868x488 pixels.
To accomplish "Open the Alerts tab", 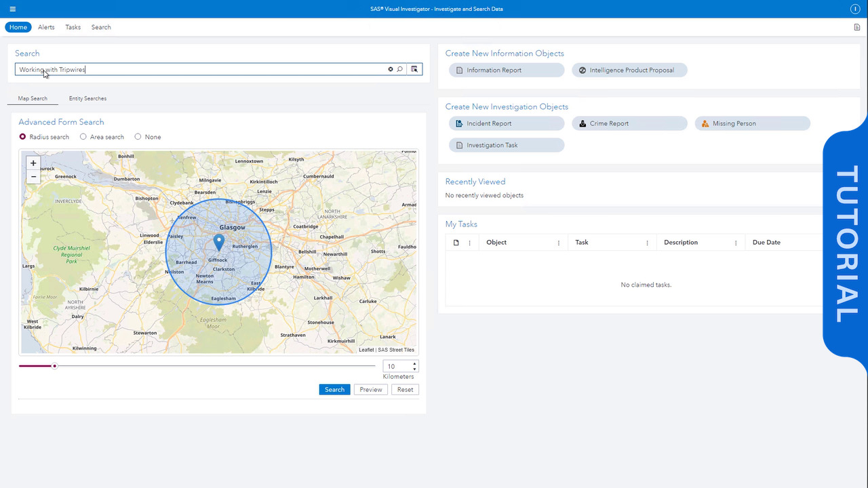I will tap(46, 27).
